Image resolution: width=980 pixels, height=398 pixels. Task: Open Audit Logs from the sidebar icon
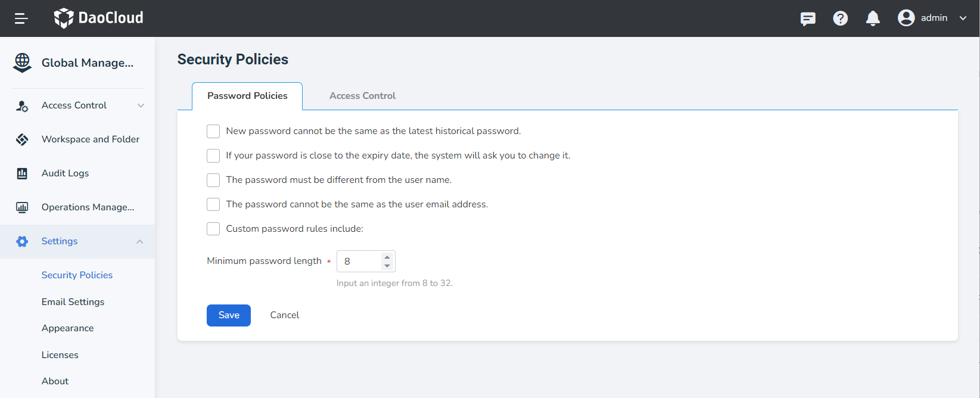22,173
